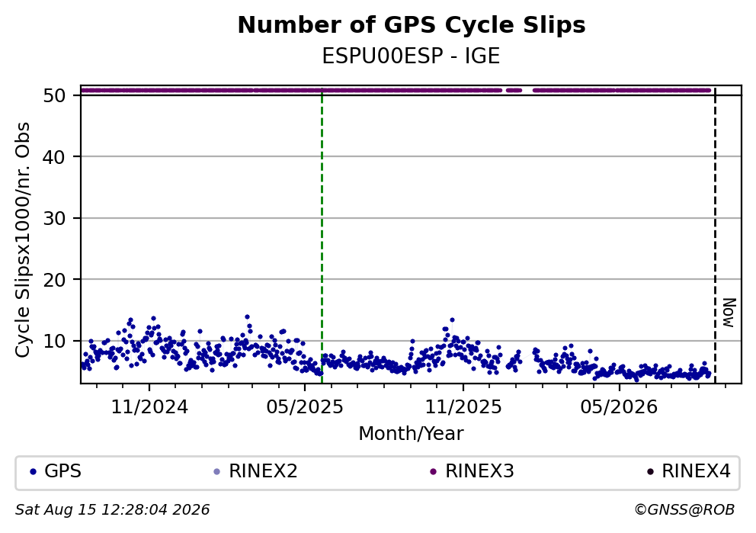Click the dark RINEX4 legend marker dot
The width and height of the screenshot is (756, 533).
tap(650, 472)
